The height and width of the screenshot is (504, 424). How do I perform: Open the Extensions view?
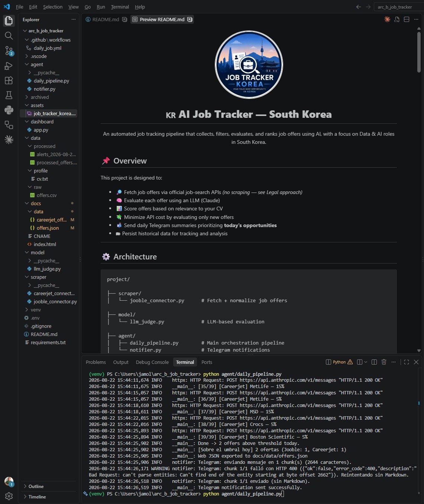point(9,80)
